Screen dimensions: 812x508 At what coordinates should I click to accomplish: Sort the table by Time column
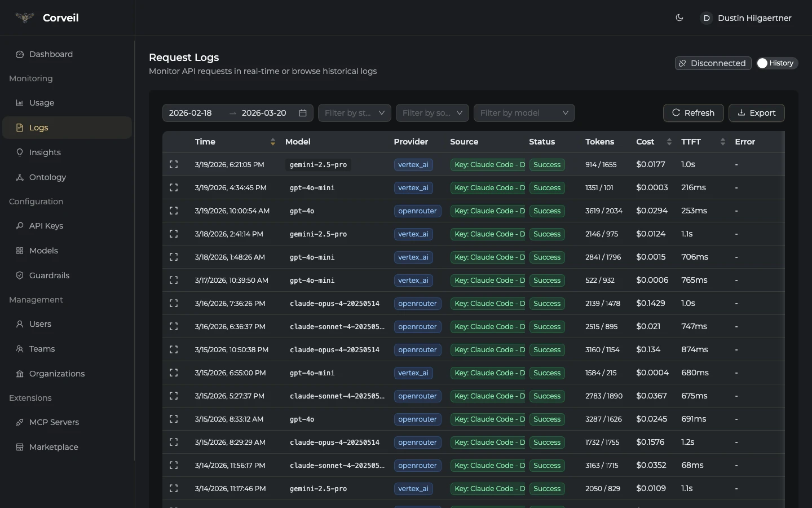click(272, 142)
